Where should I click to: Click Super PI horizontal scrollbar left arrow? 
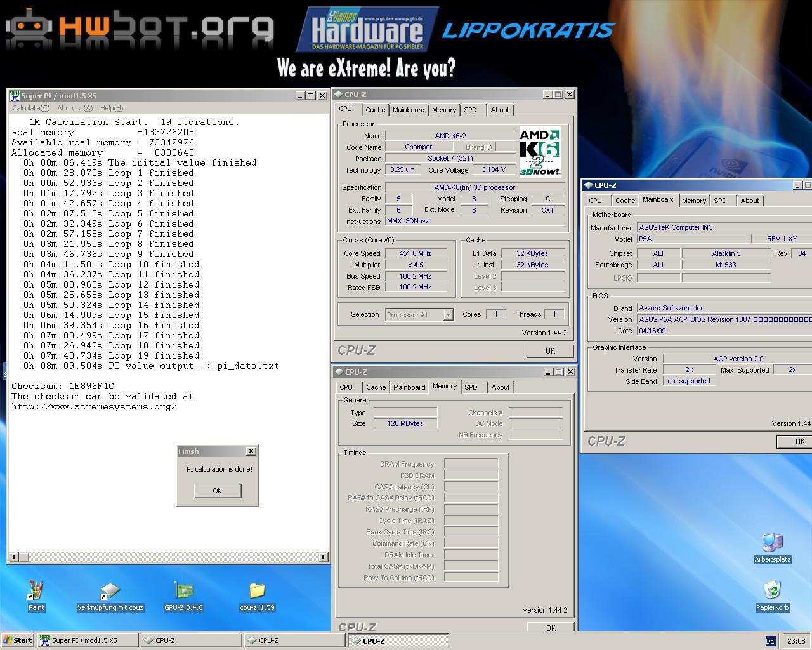[x=13, y=557]
